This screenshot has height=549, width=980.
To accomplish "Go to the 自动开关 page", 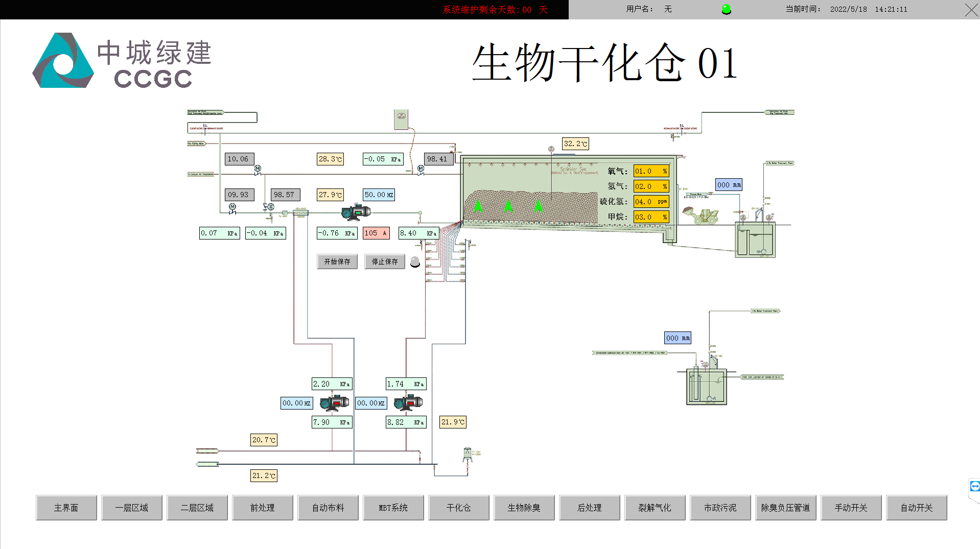I will coord(916,508).
